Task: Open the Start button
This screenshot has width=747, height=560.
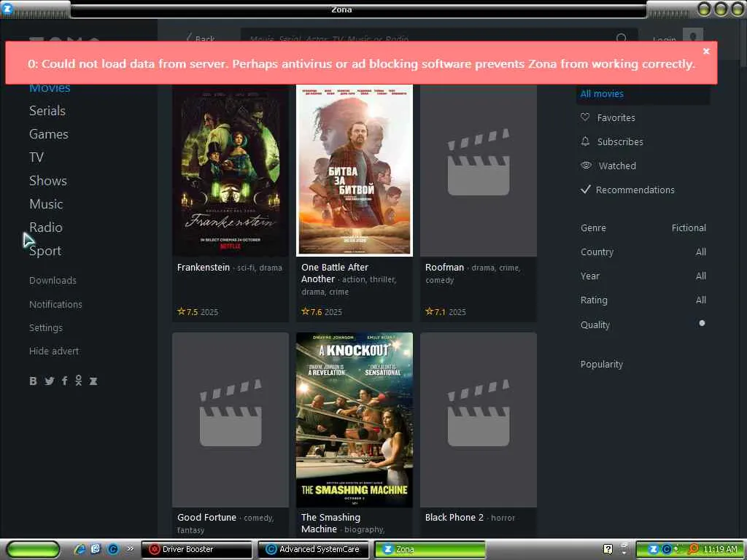Action: click(33, 549)
